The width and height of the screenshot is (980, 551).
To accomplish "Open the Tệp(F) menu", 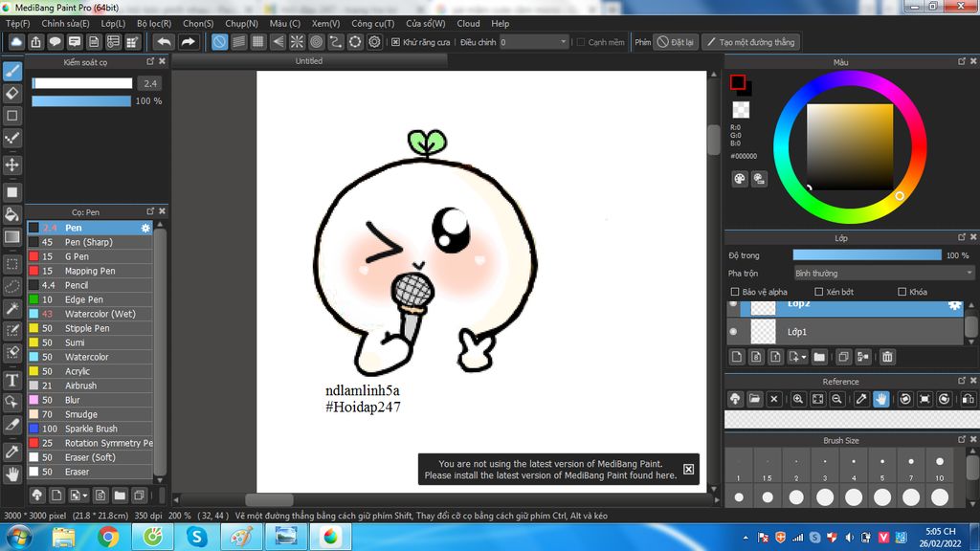I will (x=17, y=23).
